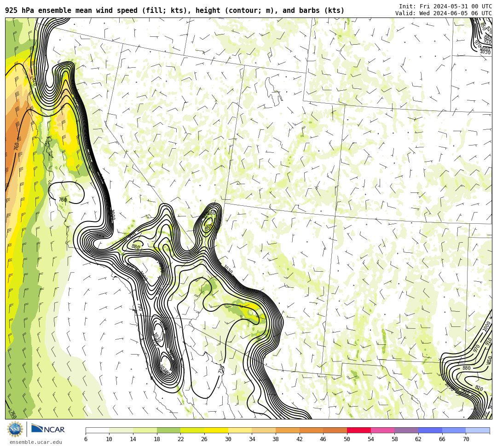Pick the white 6–10 kts color swatch
This screenshot has height=448, width=497.
[97, 430]
